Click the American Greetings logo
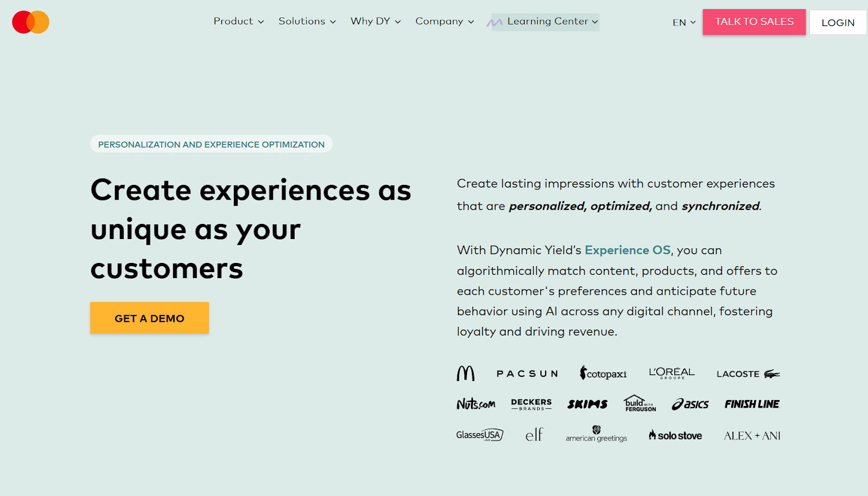Viewport: 868px width, 496px height. pos(596,434)
